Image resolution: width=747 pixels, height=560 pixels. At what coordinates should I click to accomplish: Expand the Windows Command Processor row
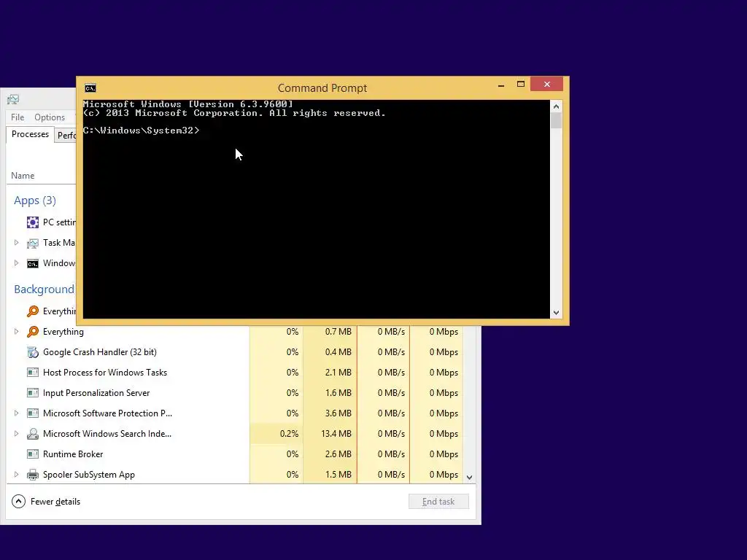click(x=16, y=263)
